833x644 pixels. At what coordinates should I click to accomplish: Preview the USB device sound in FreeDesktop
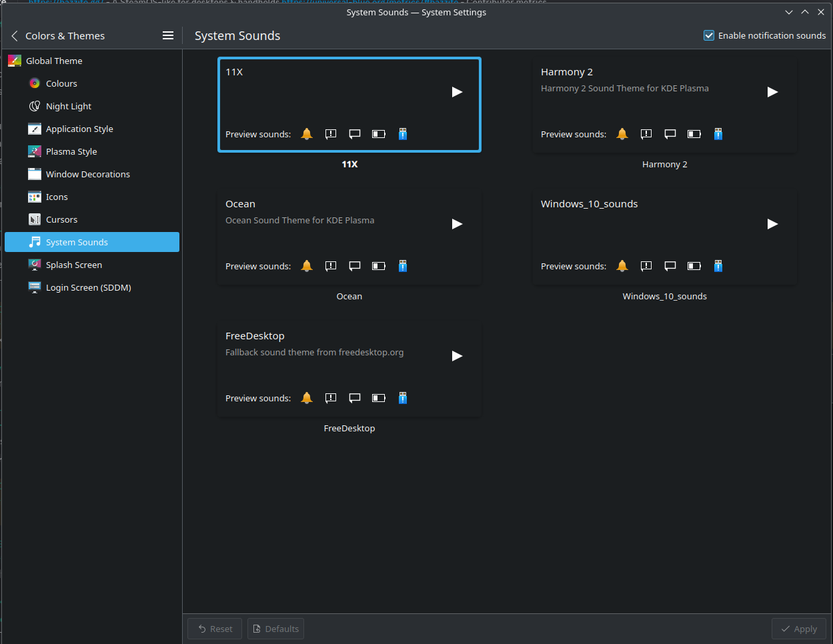(x=403, y=398)
